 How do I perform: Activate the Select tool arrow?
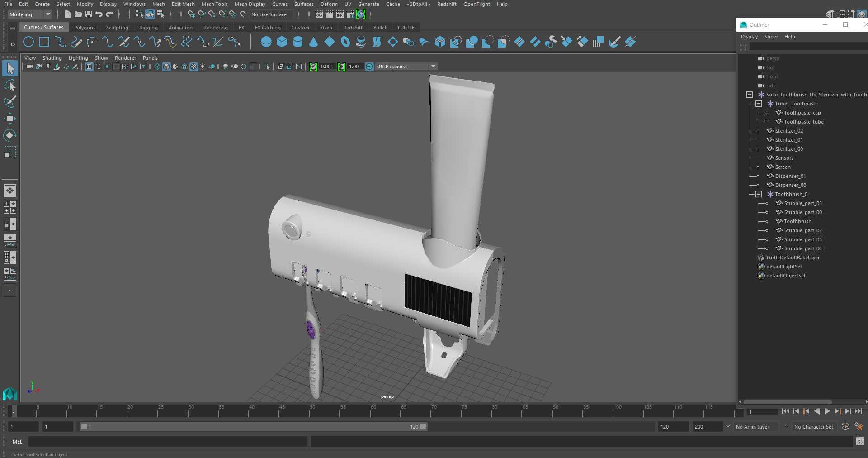[x=10, y=69]
